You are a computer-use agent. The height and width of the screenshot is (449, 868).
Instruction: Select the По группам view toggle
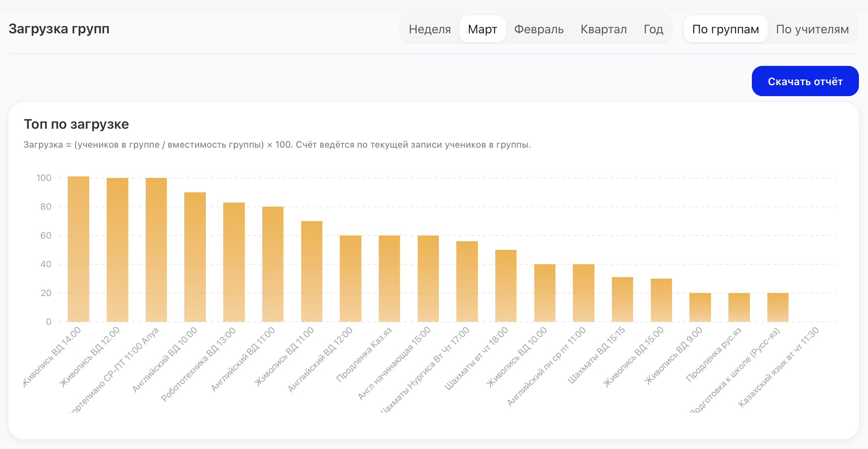pyautogui.click(x=725, y=29)
